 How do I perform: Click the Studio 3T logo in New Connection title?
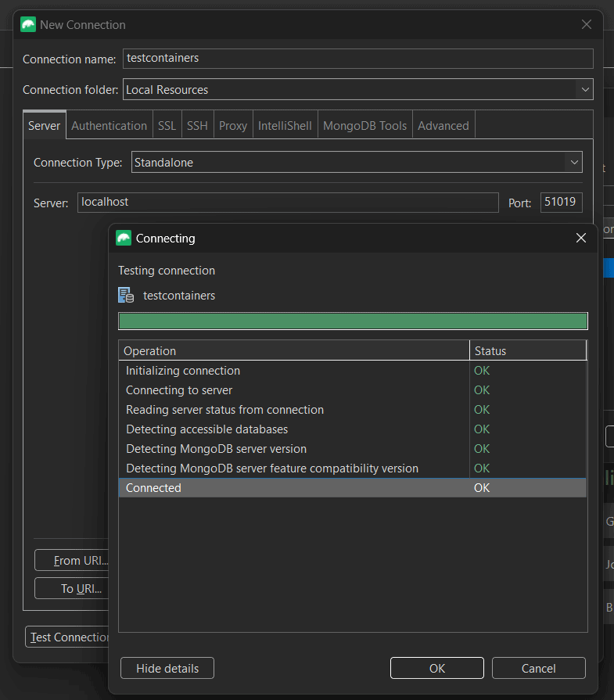point(28,24)
